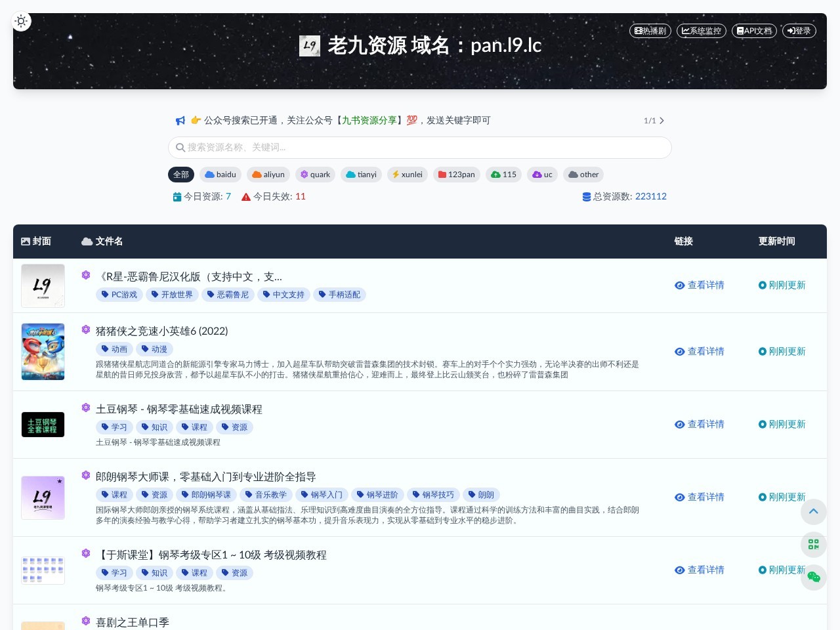
Task: Open the 热播剧 page
Action: tap(650, 31)
